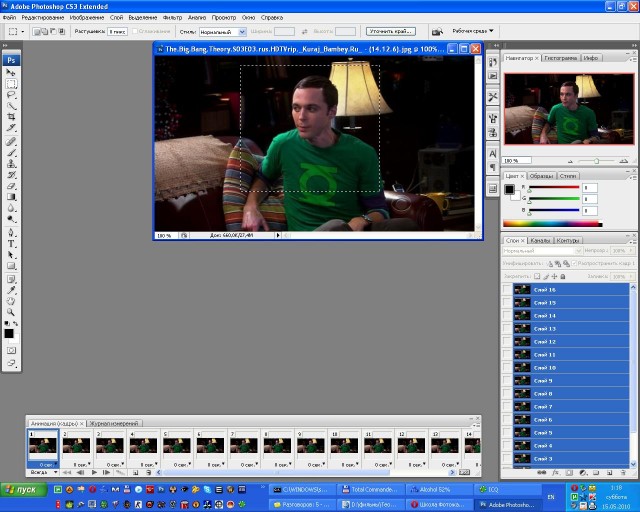
Task: Open the Фильтр menu
Action: point(172,18)
